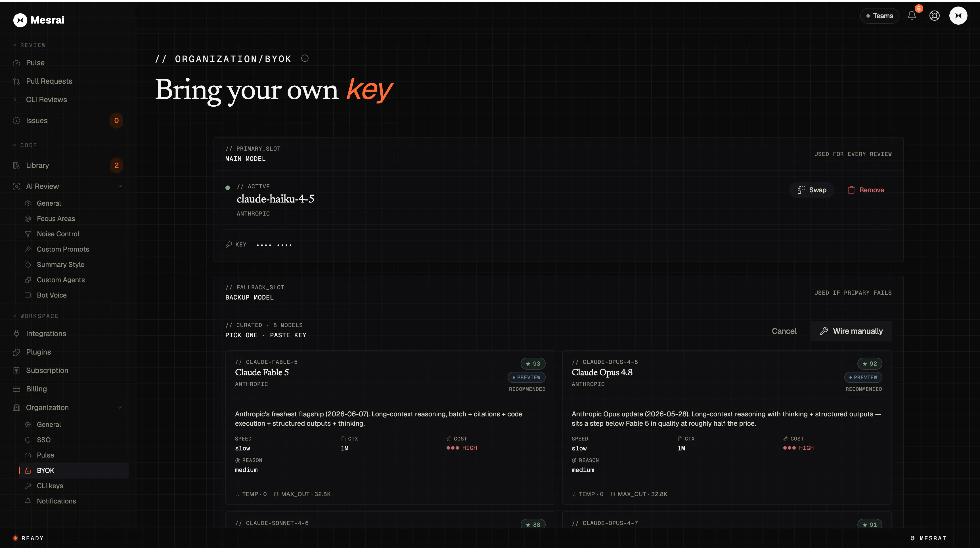Click the SSO shield icon

coord(28,440)
